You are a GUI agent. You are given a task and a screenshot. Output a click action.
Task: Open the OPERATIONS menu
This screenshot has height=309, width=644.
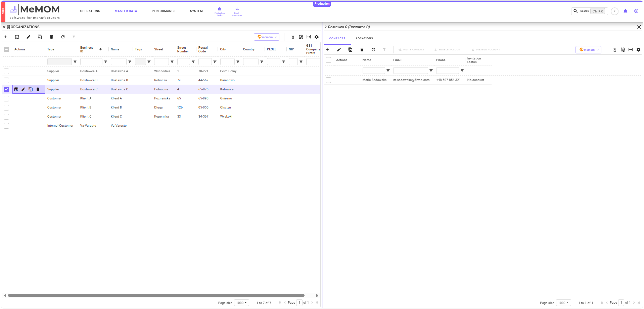tap(90, 11)
